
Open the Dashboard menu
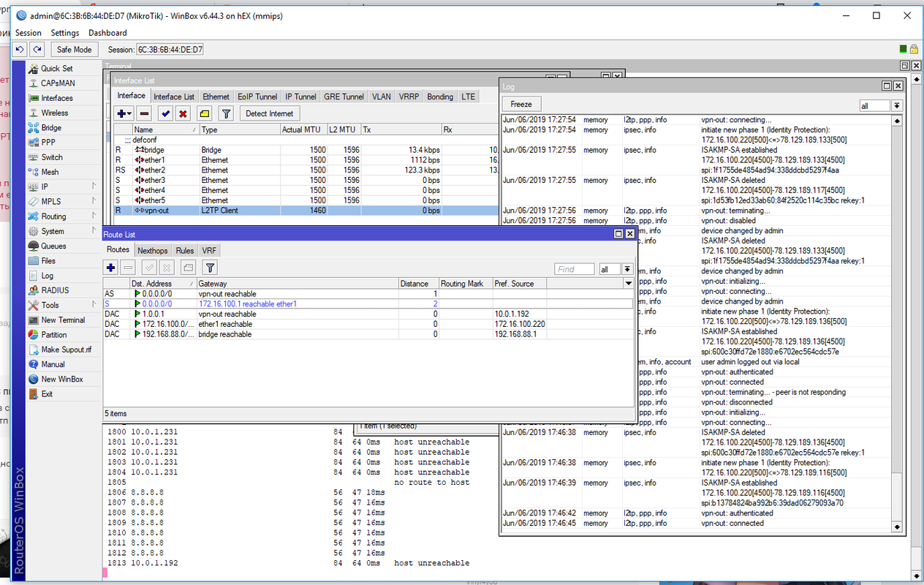pyautogui.click(x=107, y=33)
